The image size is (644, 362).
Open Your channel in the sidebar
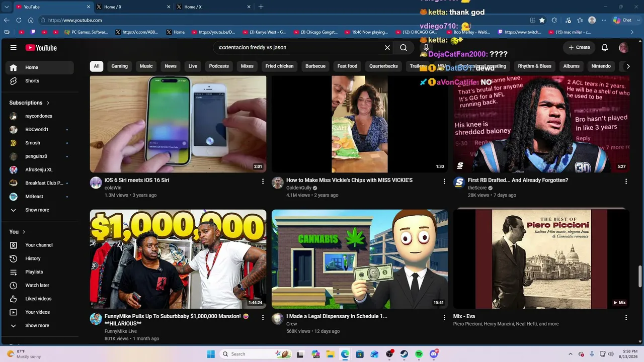coord(39,245)
